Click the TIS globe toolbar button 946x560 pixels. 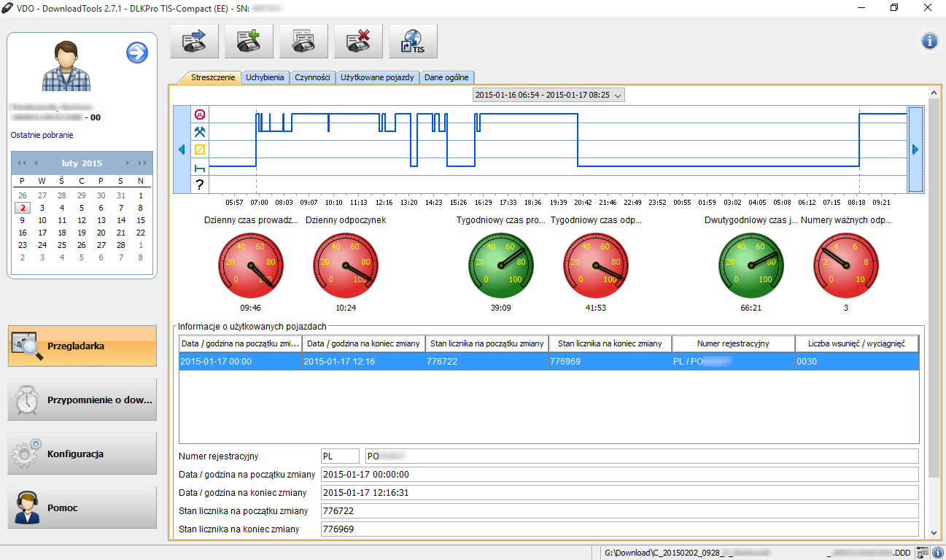[413, 42]
